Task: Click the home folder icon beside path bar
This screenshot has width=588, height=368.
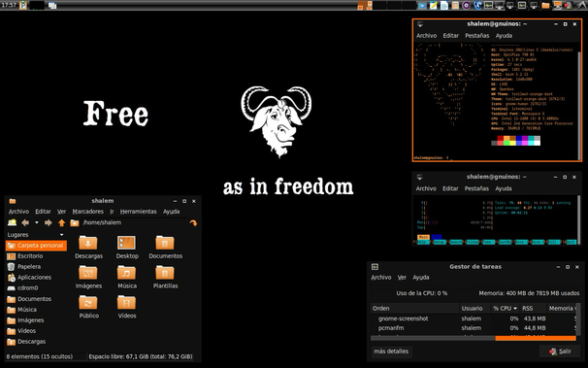Action: click(75, 222)
